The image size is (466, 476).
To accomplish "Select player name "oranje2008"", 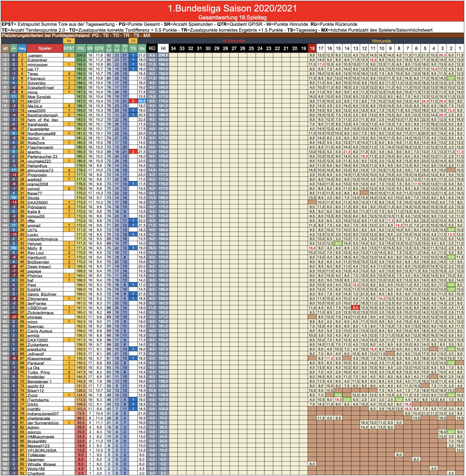I will 38,184.
